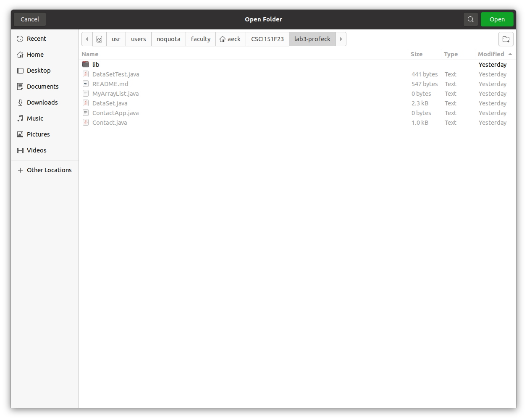Click the 1.0 kB size value
The width and height of the screenshot is (527, 420).
point(420,123)
